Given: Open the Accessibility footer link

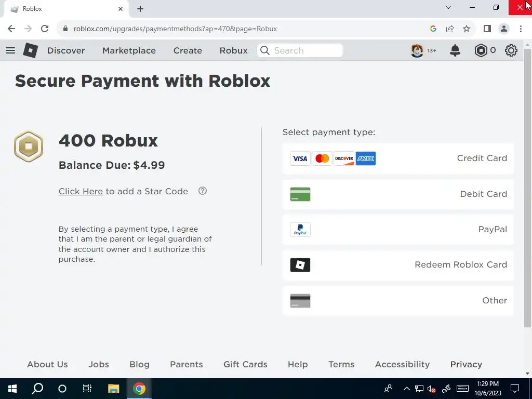Looking at the screenshot, I should [402, 364].
